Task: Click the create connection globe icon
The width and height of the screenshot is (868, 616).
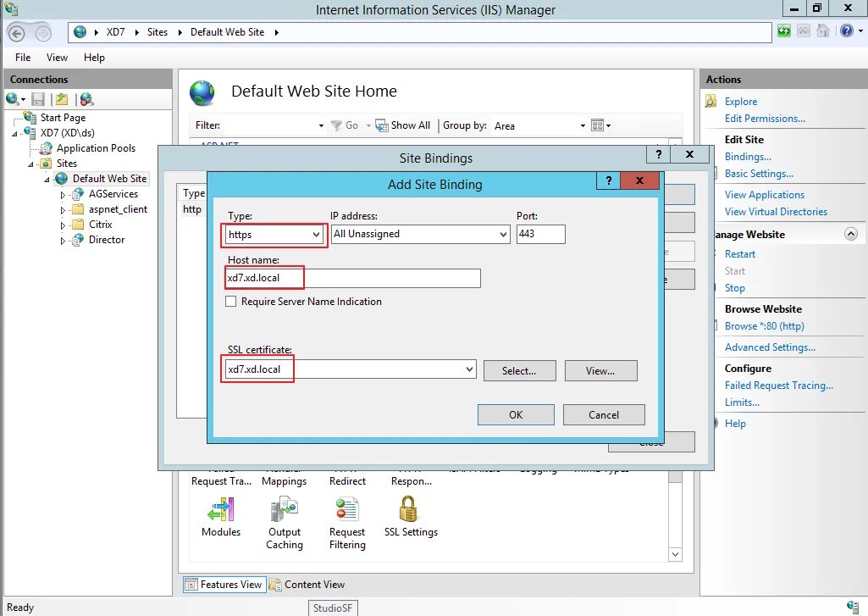Action: (12, 99)
